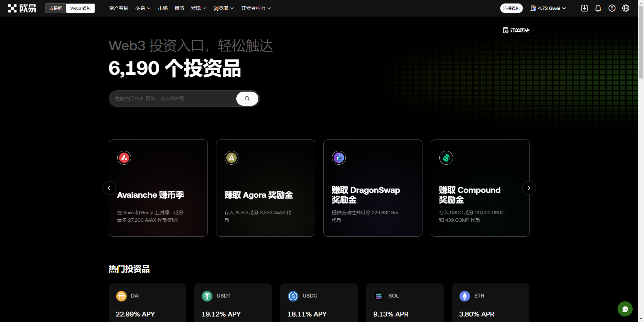Click the USDC coin icon
This screenshot has width=644, height=322.
coord(293,296)
